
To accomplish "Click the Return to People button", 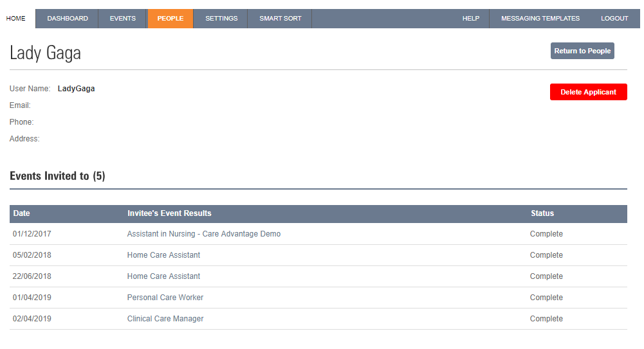I will click(582, 51).
